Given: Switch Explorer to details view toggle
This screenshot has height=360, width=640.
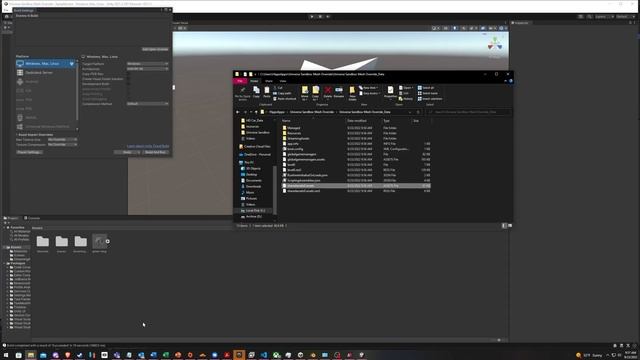Looking at the screenshot, I should 504,225.
